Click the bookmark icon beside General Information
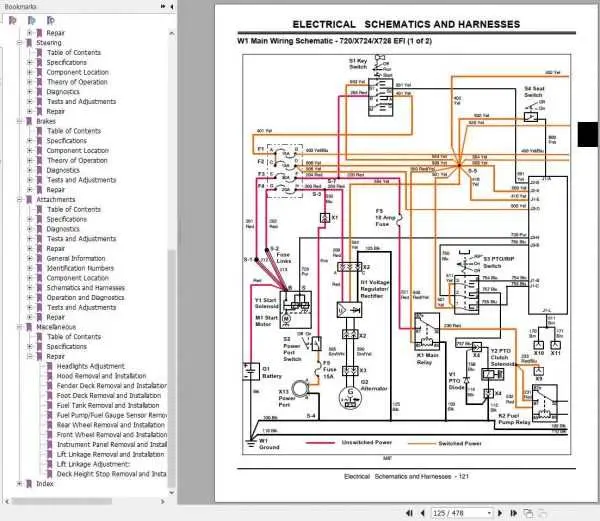600x521 pixels. 39,259
